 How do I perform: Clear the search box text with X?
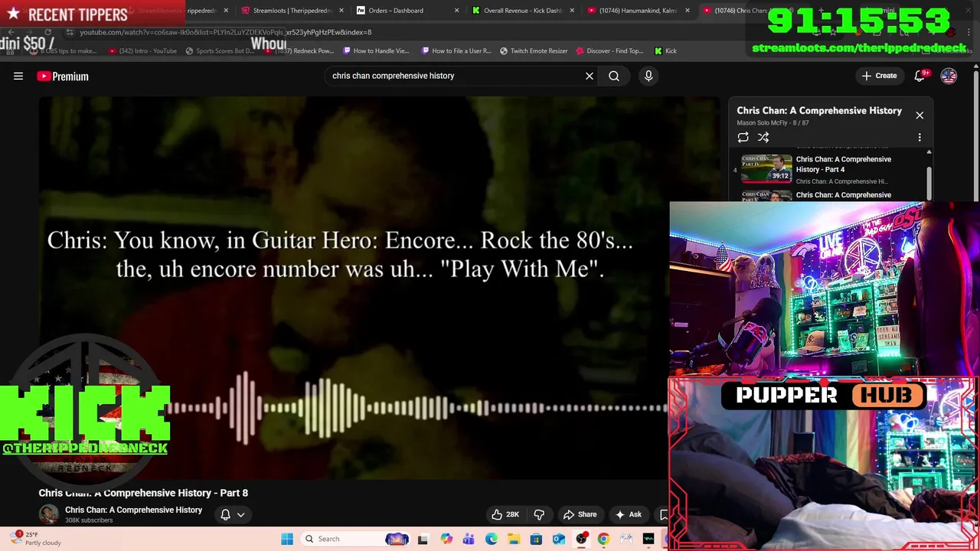point(590,76)
